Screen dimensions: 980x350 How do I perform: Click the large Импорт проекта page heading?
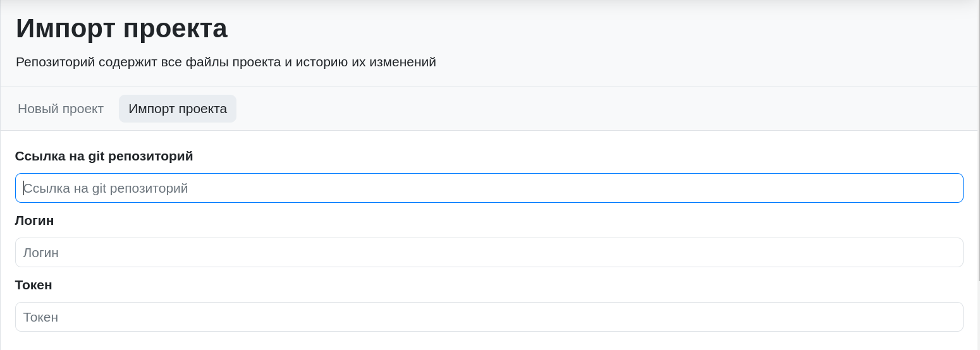click(x=121, y=28)
